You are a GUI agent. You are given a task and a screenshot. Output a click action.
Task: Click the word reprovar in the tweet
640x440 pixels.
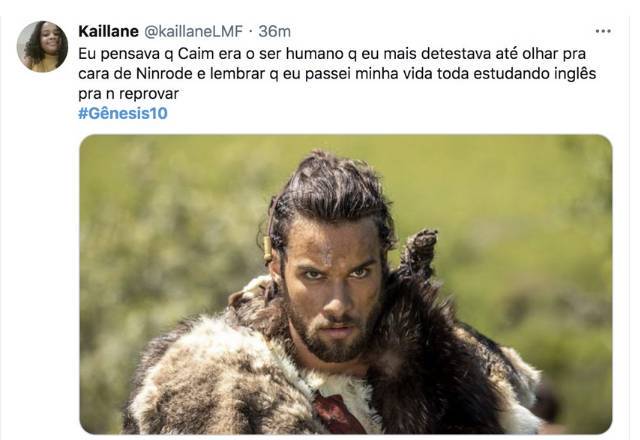pos(149,94)
